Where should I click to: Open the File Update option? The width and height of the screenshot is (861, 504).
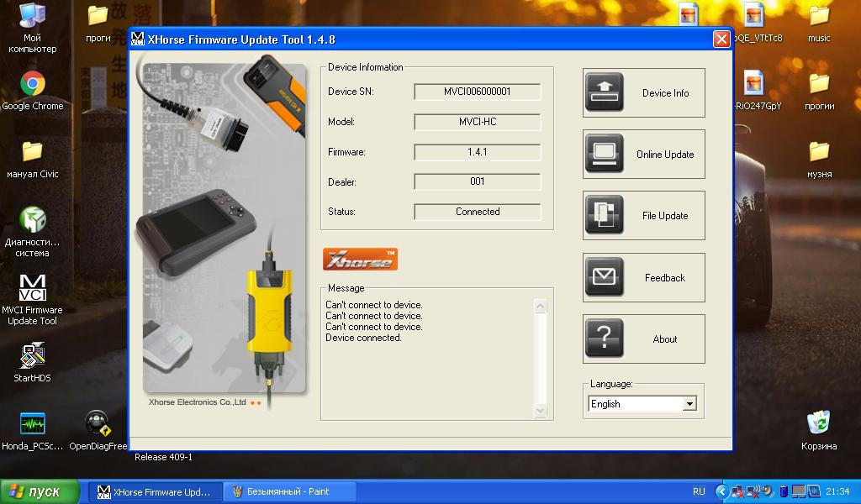tap(643, 216)
